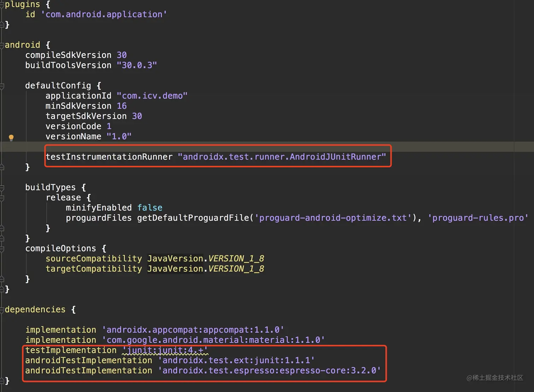Click the minSdkVersion value 16

[121, 106]
